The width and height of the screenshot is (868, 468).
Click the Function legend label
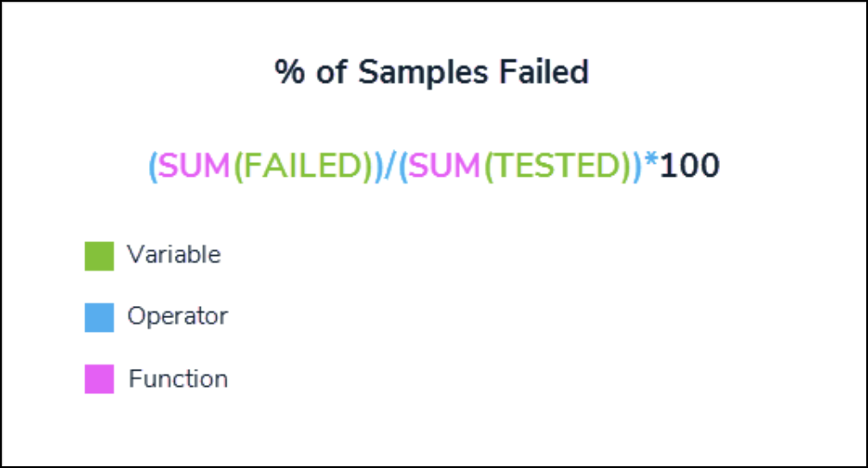pos(178,379)
